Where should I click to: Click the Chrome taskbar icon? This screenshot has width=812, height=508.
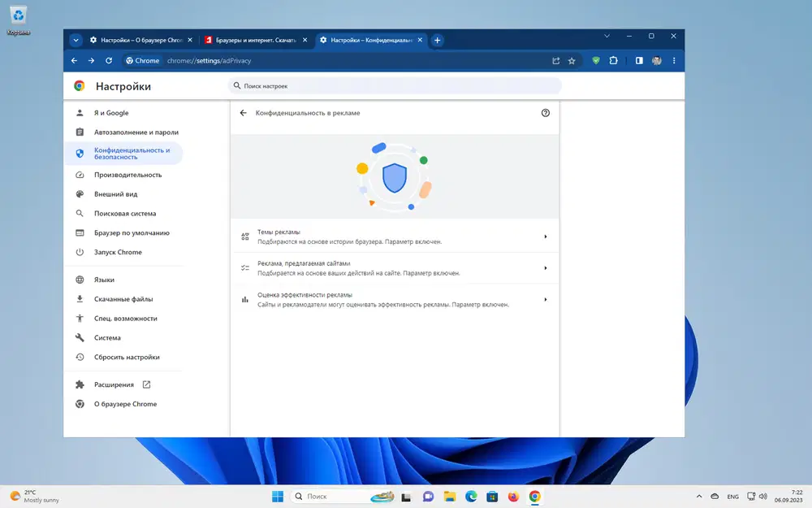point(535,497)
